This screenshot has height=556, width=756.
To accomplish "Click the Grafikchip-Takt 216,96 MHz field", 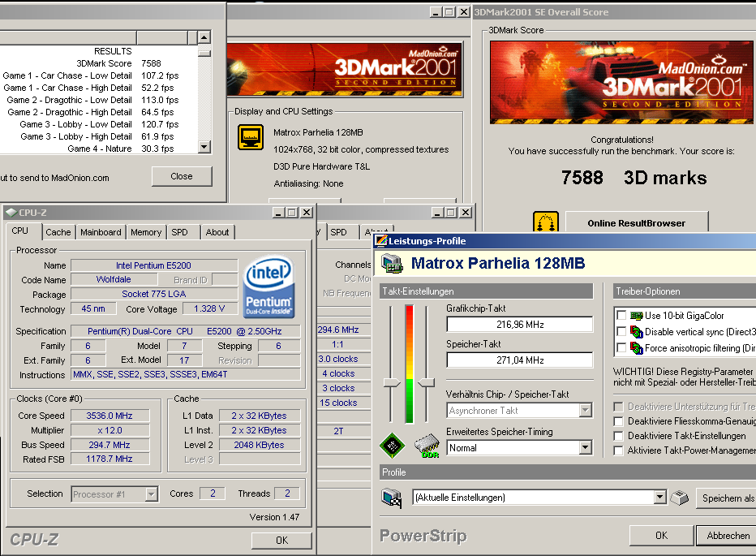I will click(520, 325).
